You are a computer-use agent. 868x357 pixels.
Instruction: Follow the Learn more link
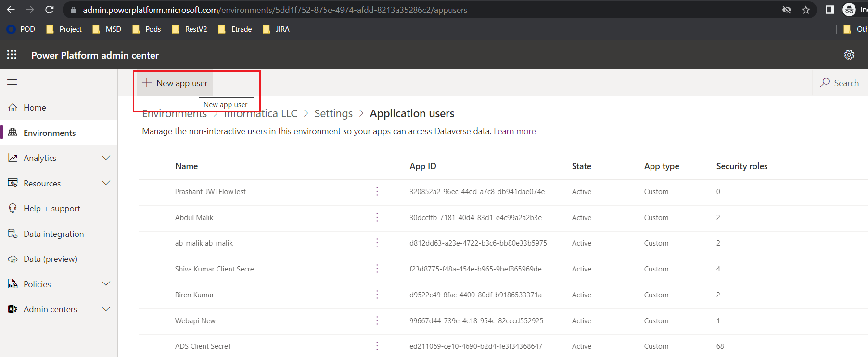coord(514,131)
